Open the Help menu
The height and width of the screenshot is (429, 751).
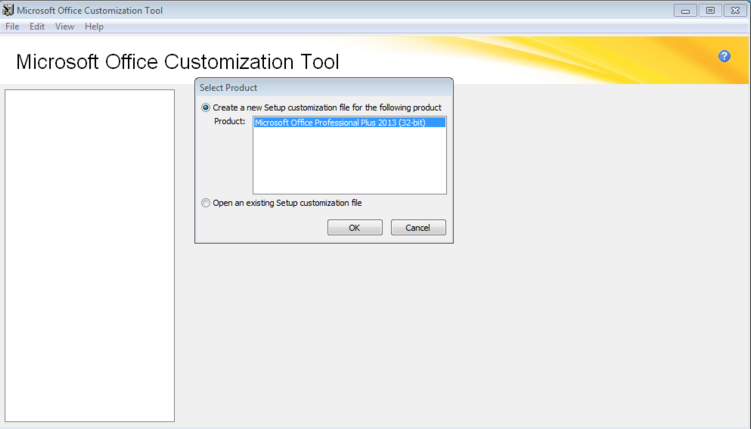point(94,27)
